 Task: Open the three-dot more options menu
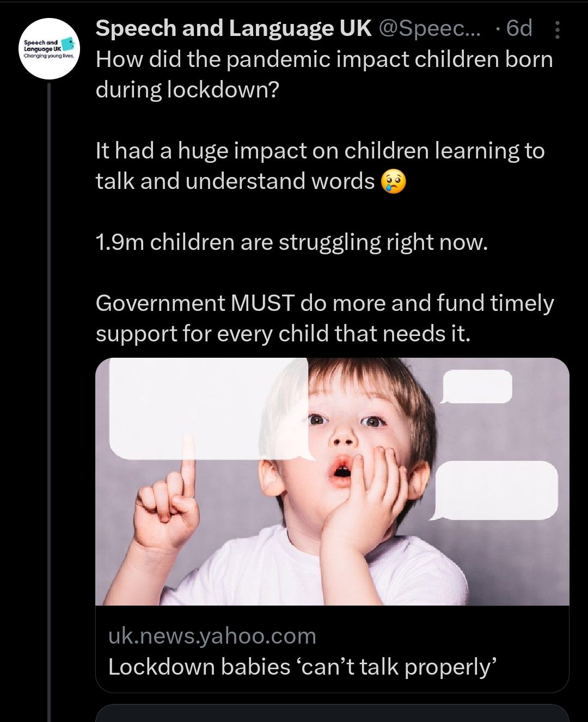pos(557,30)
